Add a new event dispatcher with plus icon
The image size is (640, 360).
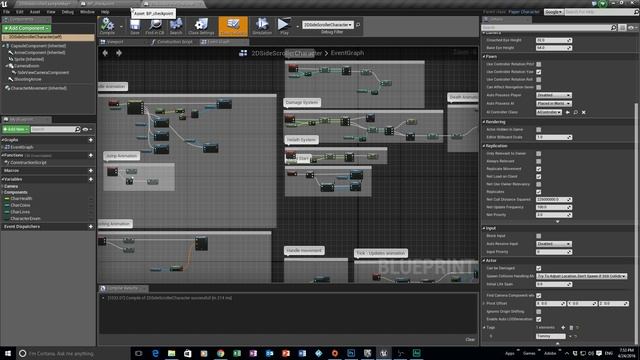tap(91, 227)
